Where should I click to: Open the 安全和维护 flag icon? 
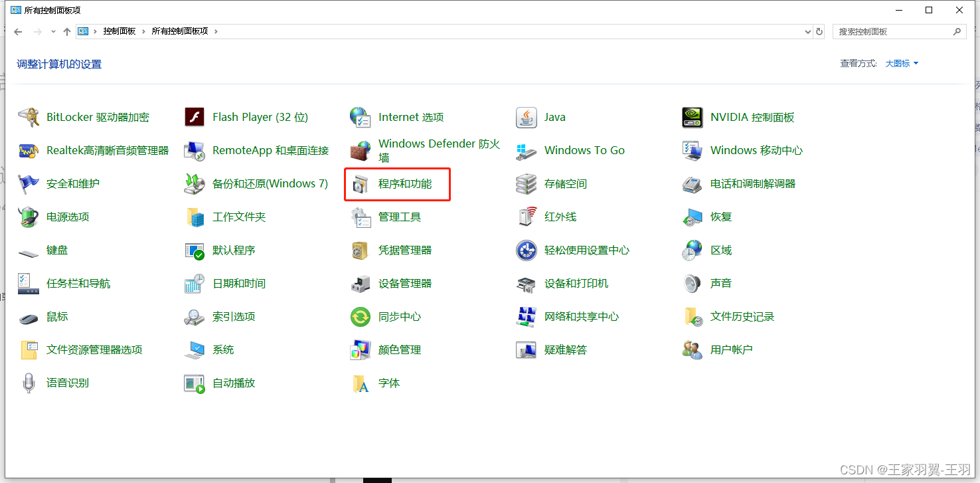click(x=29, y=184)
